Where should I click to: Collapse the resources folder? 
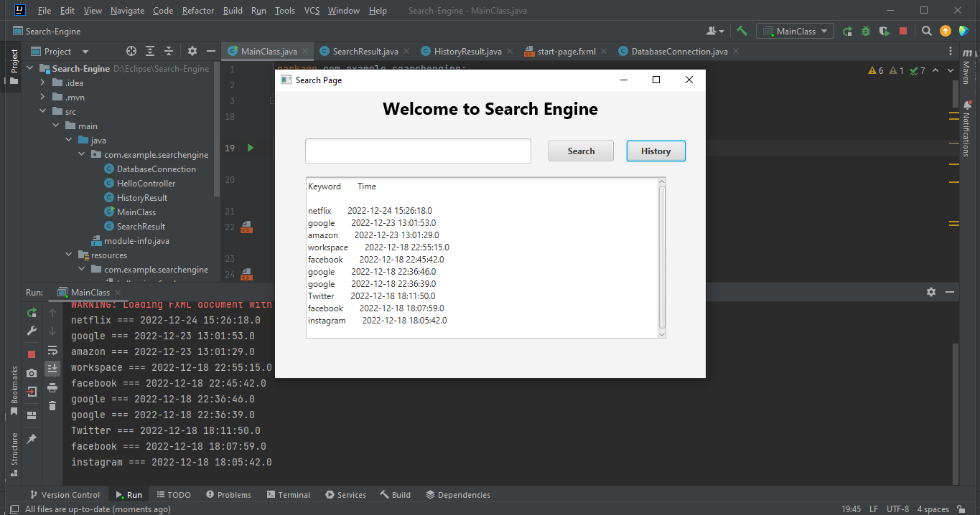pos(68,255)
